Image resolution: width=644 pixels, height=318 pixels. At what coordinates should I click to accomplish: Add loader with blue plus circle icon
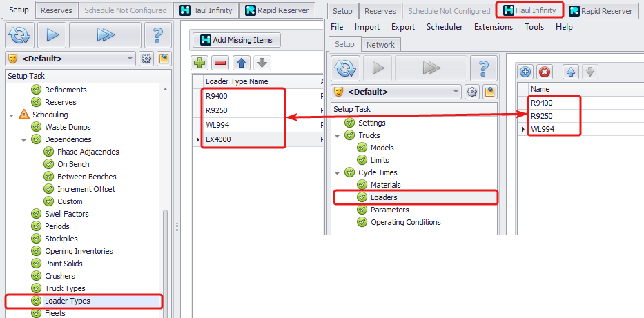(525, 72)
